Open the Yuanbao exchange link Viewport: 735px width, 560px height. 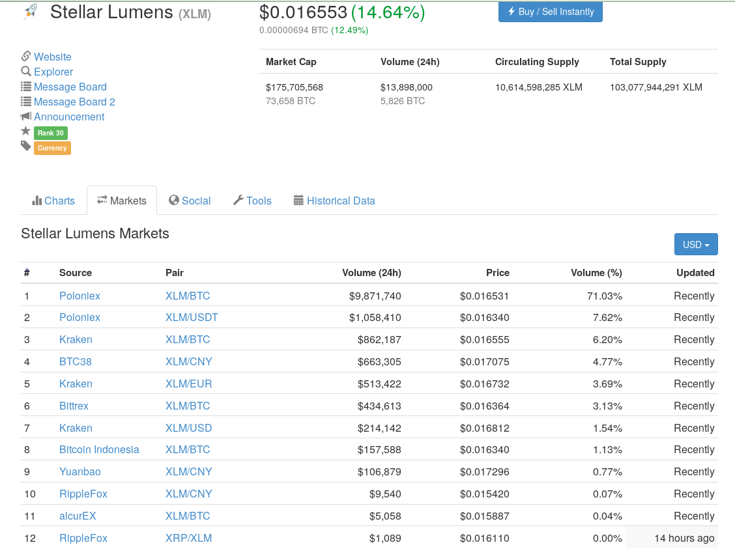(x=80, y=471)
